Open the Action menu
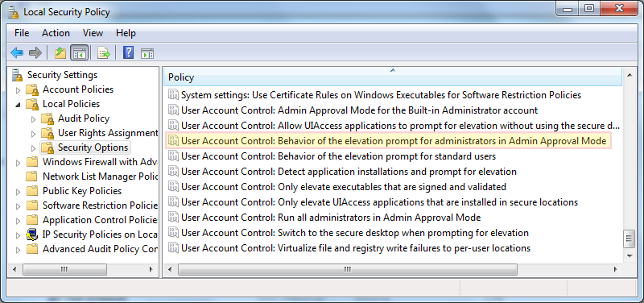This screenshot has width=644, height=303. [x=56, y=33]
